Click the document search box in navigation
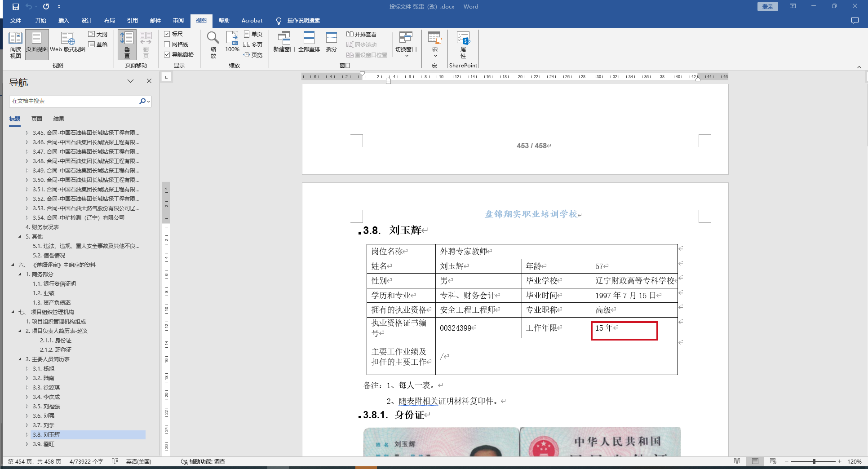Image resolution: width=868 pixels, height=469 pixels. point(74,101)
